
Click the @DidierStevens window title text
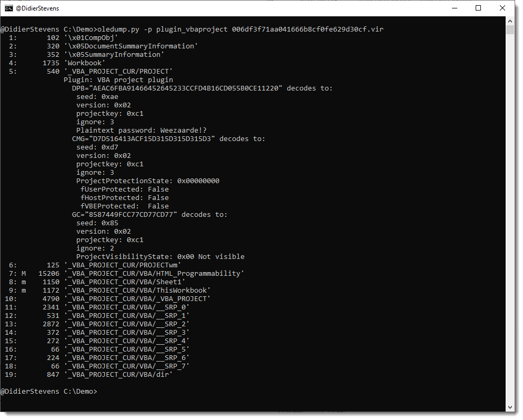pyautogui.click(x=37, y=8)
